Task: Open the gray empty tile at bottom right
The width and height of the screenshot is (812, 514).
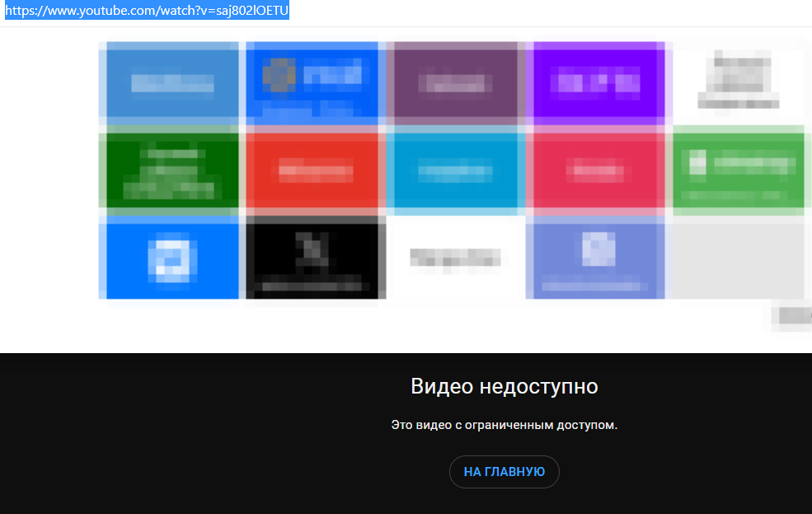Action: (x=739, y=258)
